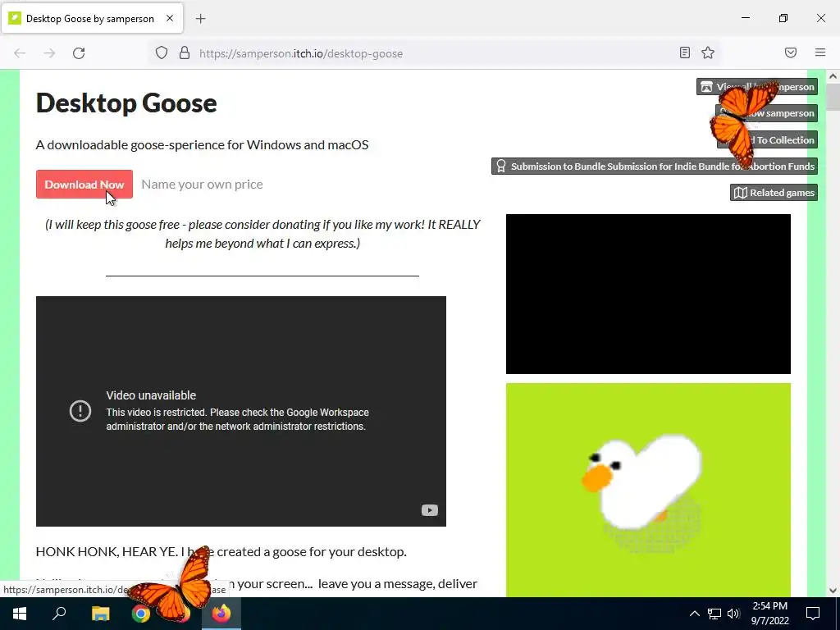Click scrollbar down arrow
This screenshot has width=840, height=630.
tap(833, 591)
